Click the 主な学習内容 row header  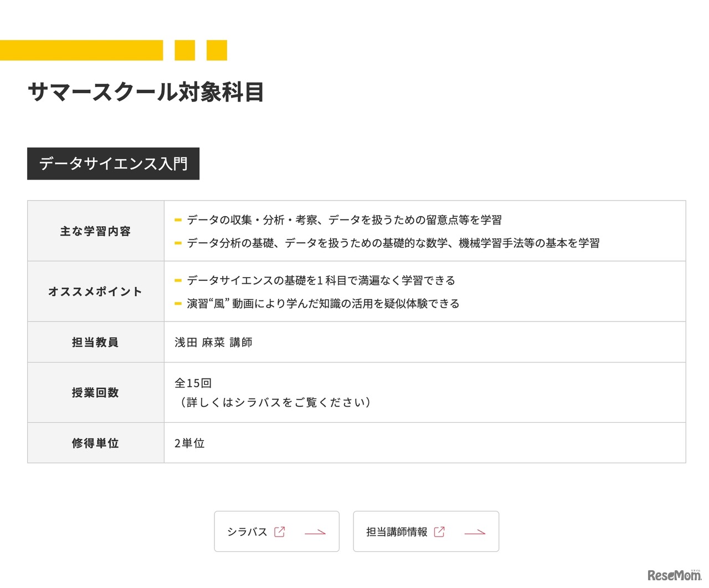tap(95, 232)
